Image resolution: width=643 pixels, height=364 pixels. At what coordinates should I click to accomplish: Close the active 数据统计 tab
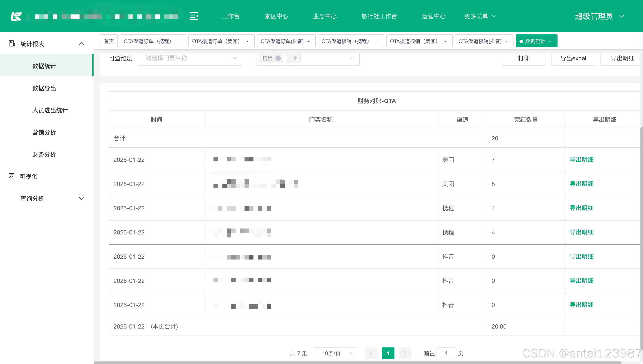(550, 41)
